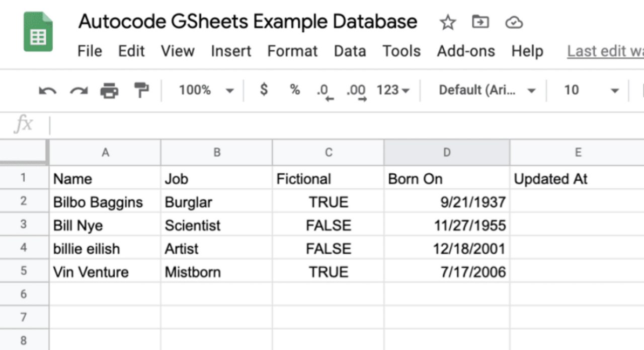Print the spreadsheet
The height and width of the screenshot is (350, 644).
coord(109,91)
